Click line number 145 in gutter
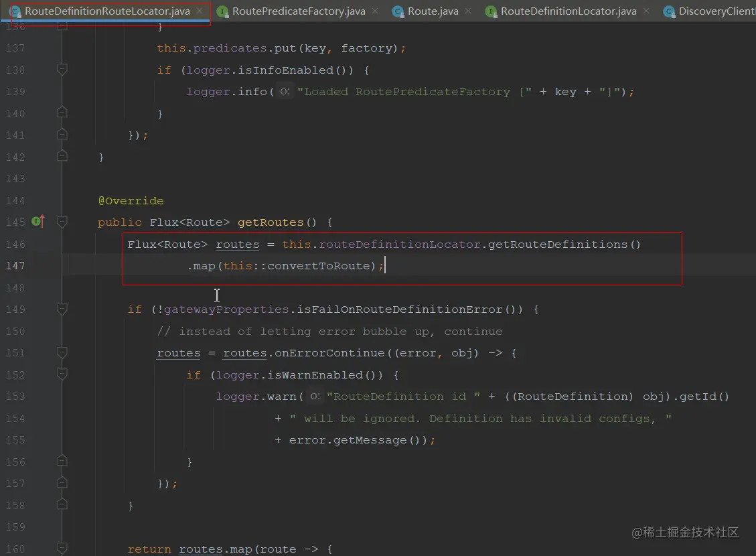Screen dimensions: 756x556 tap(15, 222)
